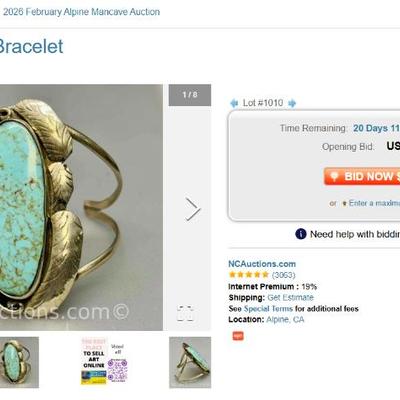Image resolution: width=400 pixels, height=400 pixels.
Task: Go to next lot using right arrow
Action: coord(292,103)
